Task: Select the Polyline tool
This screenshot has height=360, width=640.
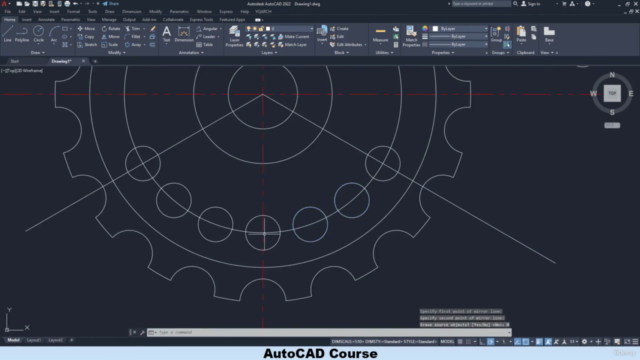Action: tap(22, 34)
